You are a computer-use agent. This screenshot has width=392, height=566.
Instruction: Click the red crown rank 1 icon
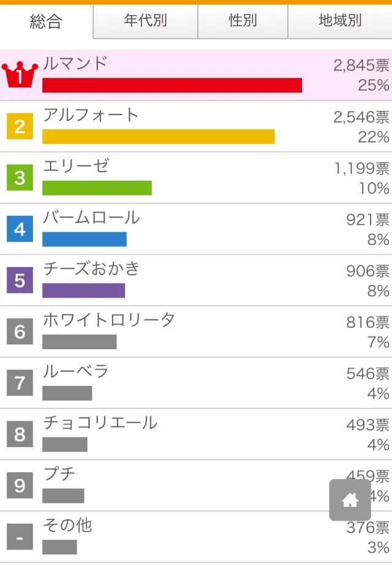(x=20, y=74)
